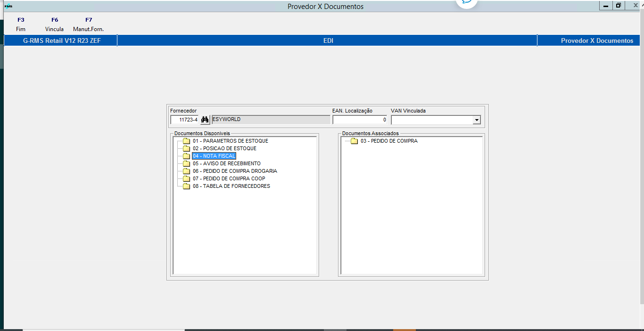The height and width of the screenshot is (331, 644).
Task: Click folder icon of 08 - TABELA DE FORNECEDORES
Action: [186, 186]
